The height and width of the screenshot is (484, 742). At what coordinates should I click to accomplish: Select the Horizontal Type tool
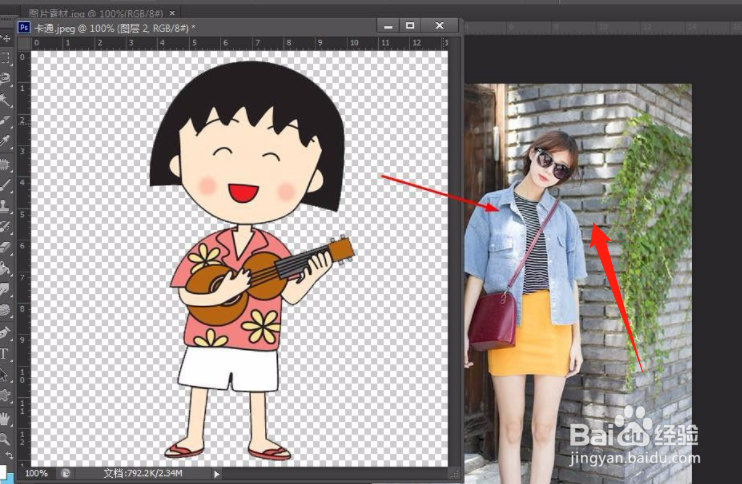[x=5, y=354]
